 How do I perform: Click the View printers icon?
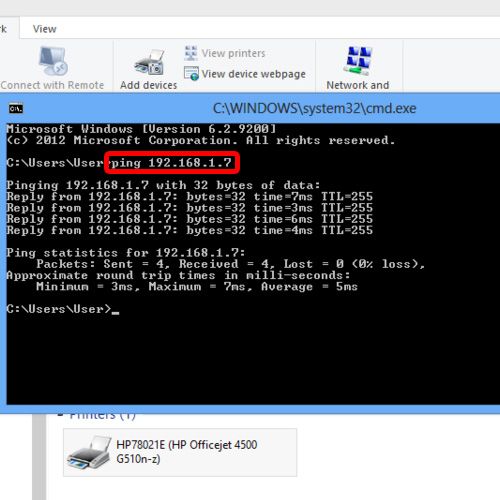point(191,53)
